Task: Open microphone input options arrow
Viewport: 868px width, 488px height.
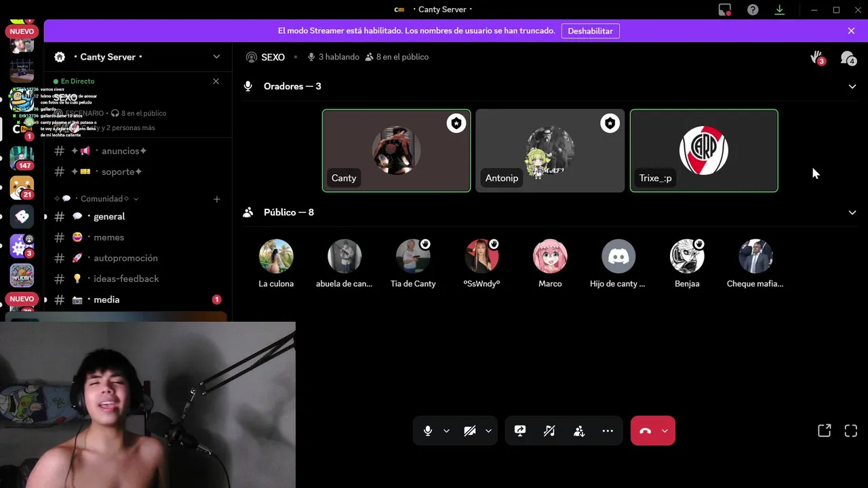Action: 446,431
